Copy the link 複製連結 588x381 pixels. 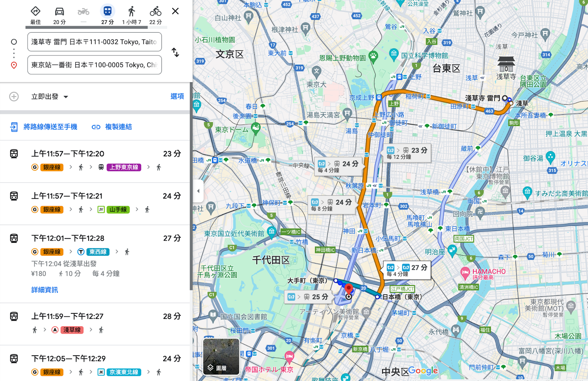(x=112, y=127)
